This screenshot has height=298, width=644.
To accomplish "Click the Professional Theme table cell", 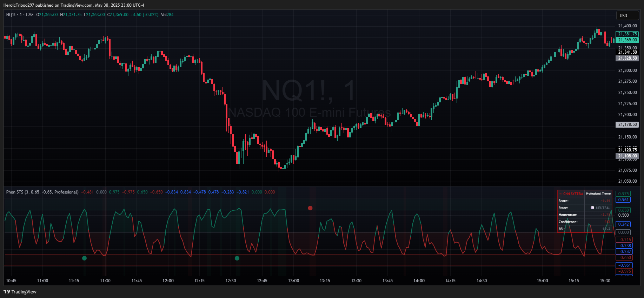I will [x=598, y=194].
